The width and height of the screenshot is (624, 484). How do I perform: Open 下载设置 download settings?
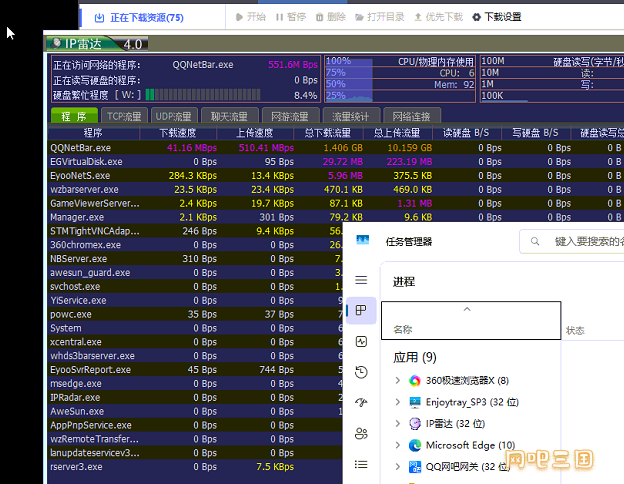pyautogui.click(x=497, y=17)
